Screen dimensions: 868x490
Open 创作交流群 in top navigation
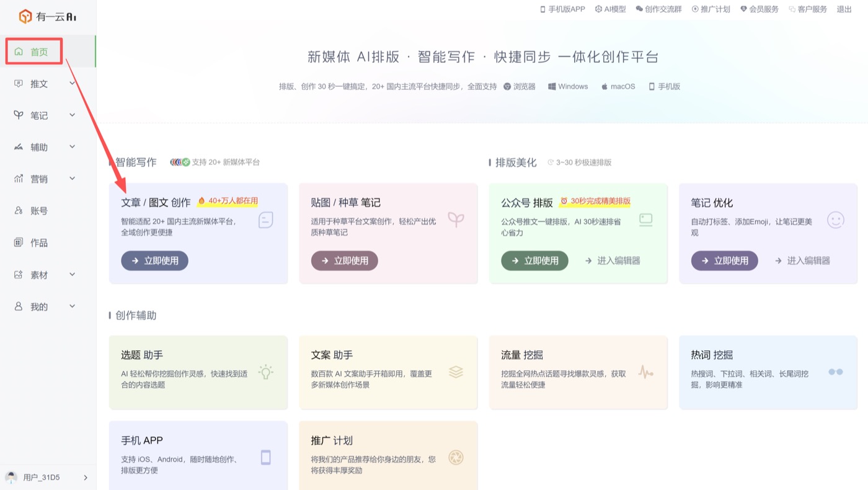pos(659,9)
